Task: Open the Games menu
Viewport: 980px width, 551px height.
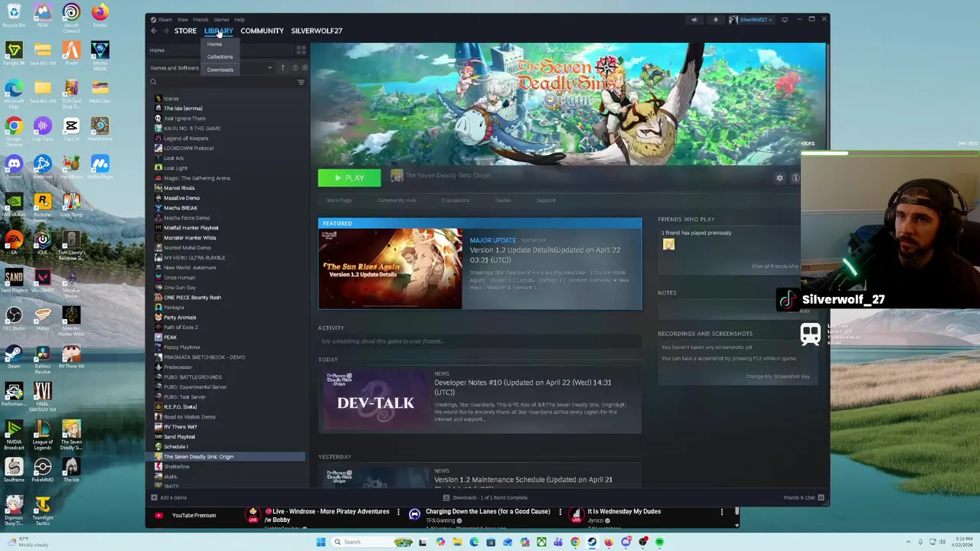Action: 221,19
